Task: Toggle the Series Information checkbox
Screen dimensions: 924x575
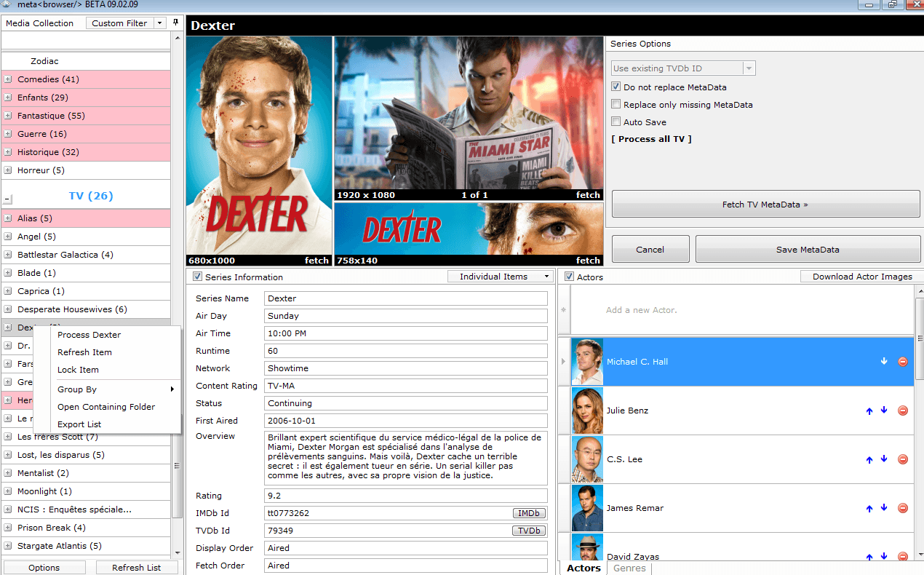Action: [197, 277]
